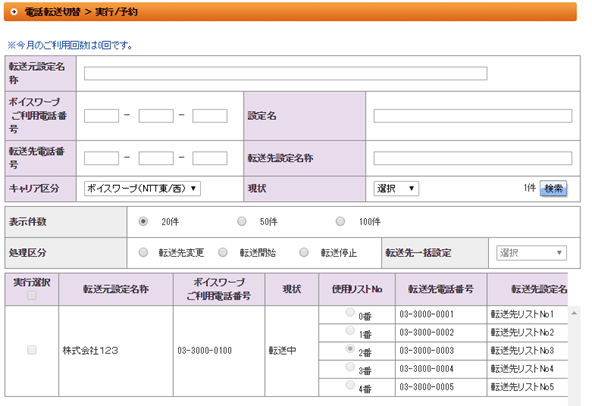Image resolution: width=592 pixels, height=406 pixels.
Task: Focus the 設定名 text field
Action: click(473, 116)
